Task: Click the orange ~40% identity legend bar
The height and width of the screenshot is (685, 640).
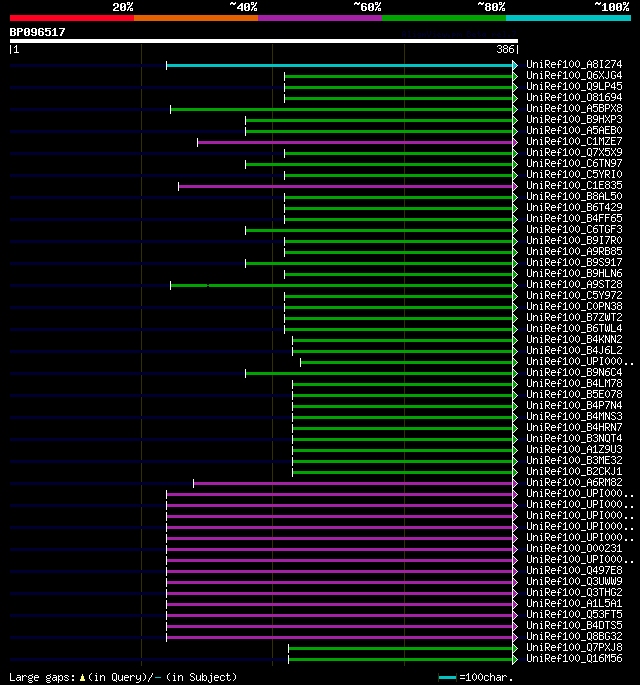Action: [196, 18]
